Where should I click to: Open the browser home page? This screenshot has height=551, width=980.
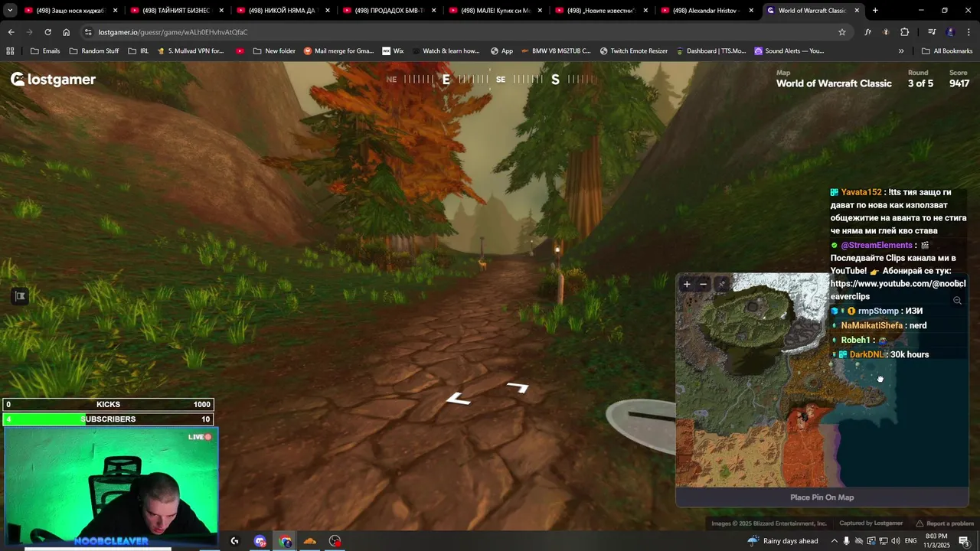pos(66,32)
